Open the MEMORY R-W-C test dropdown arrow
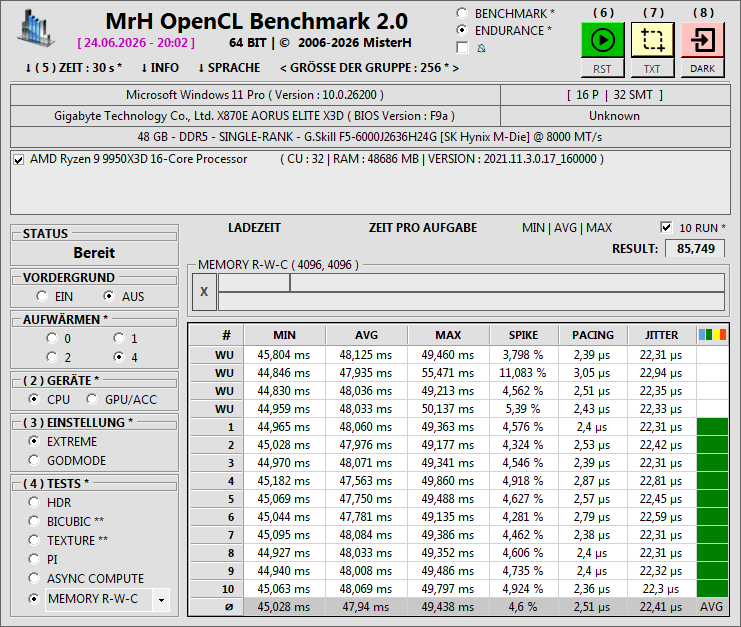Image resolution: width=741 pixels, height=627 pixels. 161,600
